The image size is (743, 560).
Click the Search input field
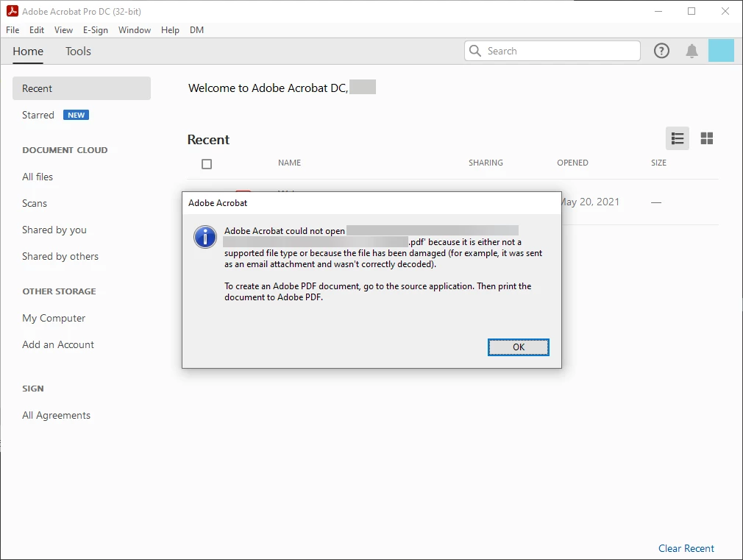[552, 51]
